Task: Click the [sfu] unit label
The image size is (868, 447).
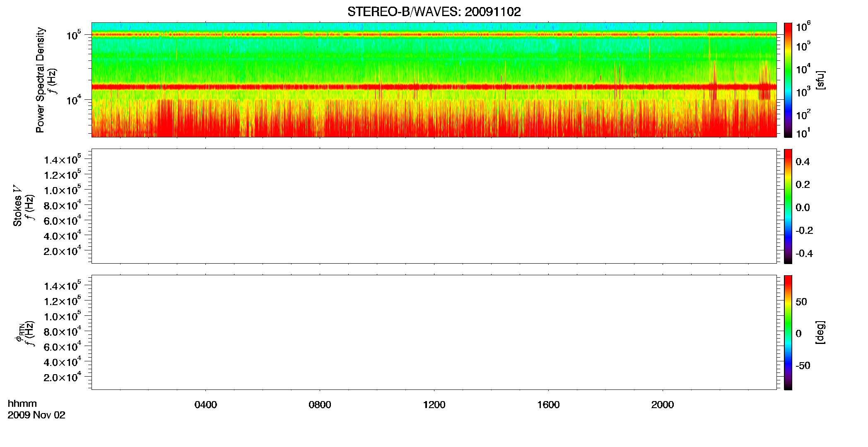Action: (821, 80)
